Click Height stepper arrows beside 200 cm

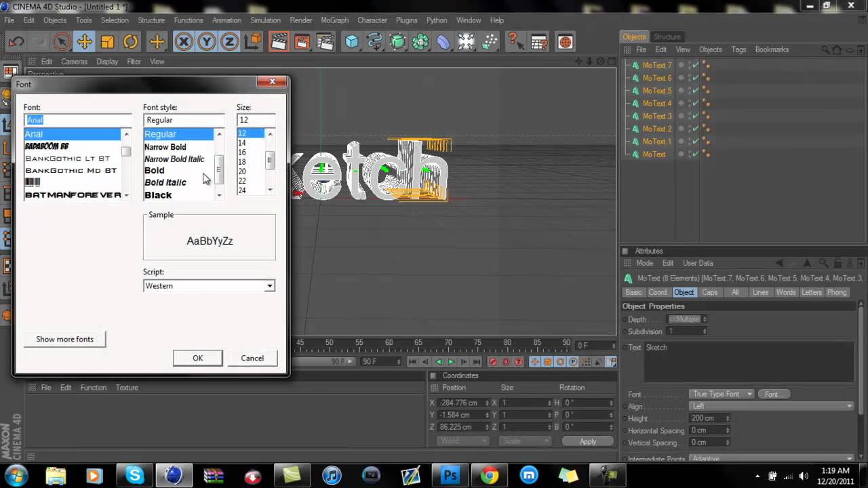pos(727,418)
